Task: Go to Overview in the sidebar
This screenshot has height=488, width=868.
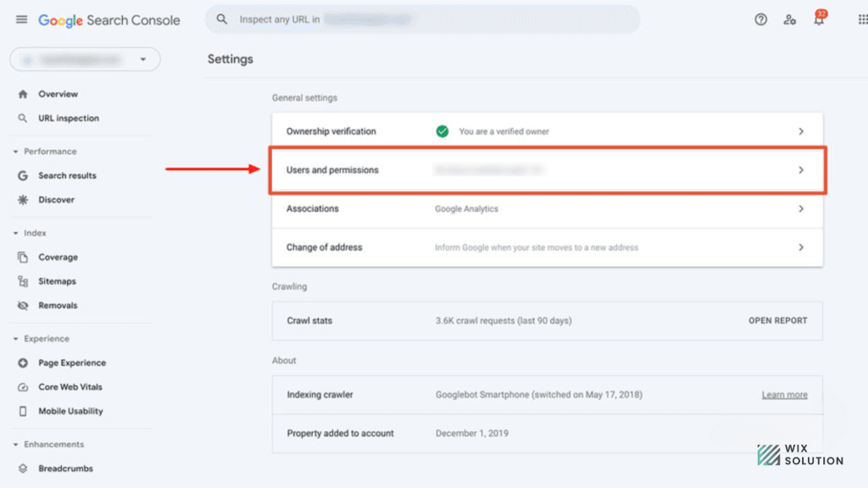Action: [58, 94]
